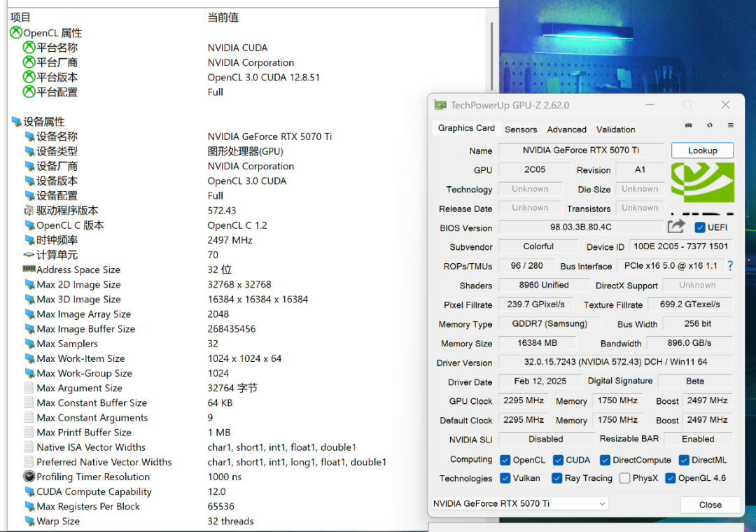This screenshot has width=756, height=532.
Task: Toggle the DirectCompute checkbox
Action: click(605, 460)
